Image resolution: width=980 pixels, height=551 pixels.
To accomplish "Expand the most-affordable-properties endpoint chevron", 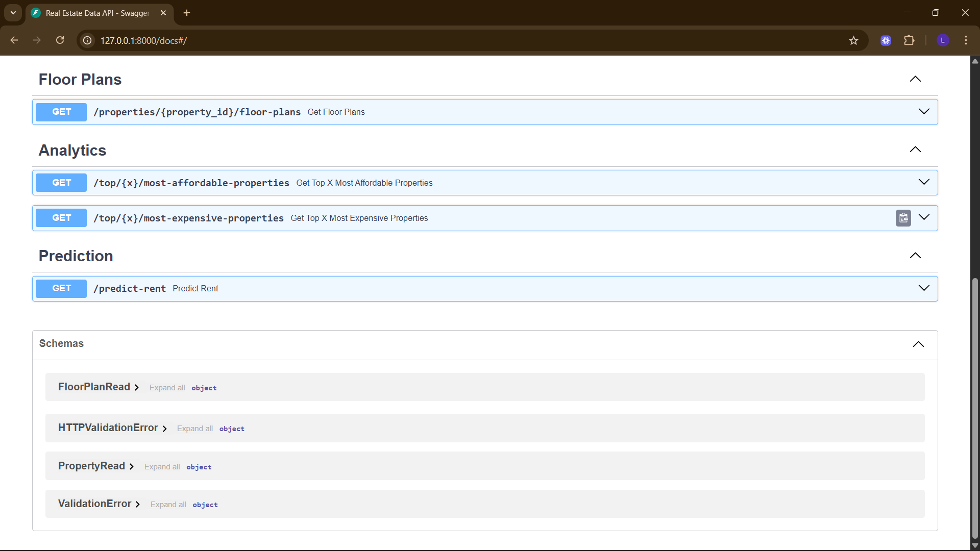I will [x=924, y=182].
